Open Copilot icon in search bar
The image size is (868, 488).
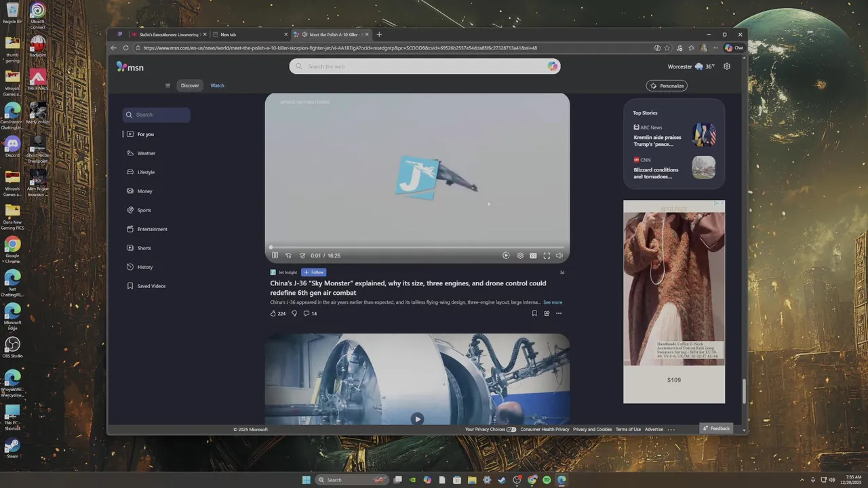(553, 66)
